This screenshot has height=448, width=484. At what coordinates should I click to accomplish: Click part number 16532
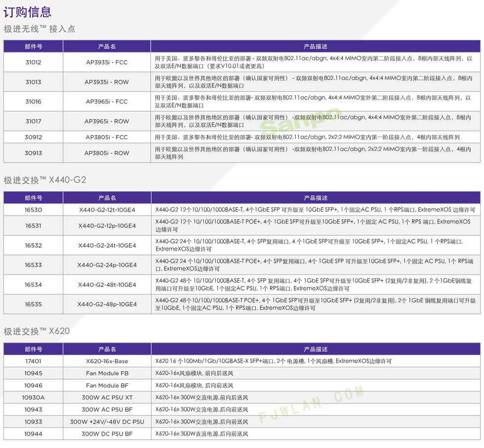[x=34, y=245]
